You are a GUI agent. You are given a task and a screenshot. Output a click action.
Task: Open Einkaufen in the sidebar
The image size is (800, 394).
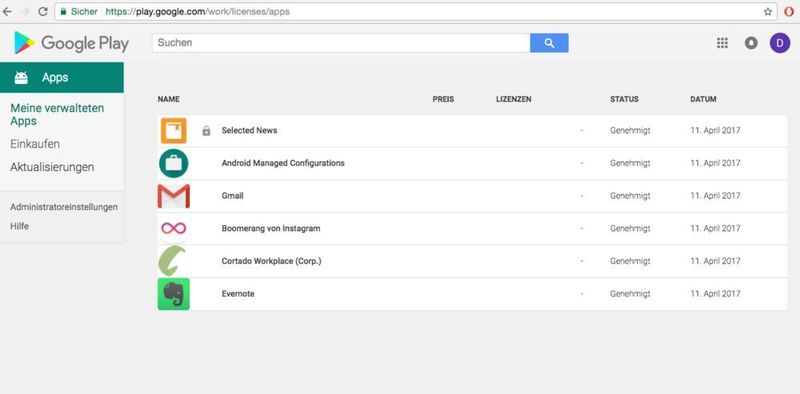[x=35, y=144]
